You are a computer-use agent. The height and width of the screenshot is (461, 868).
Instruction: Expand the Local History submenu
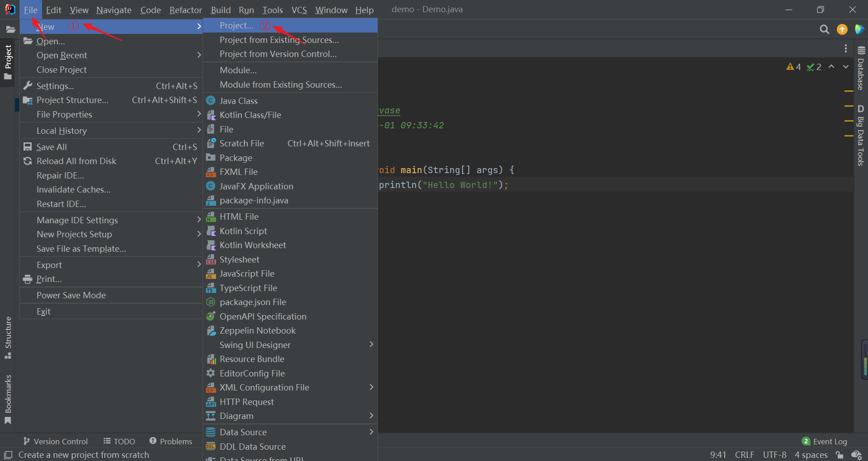(x=111, y=131)
